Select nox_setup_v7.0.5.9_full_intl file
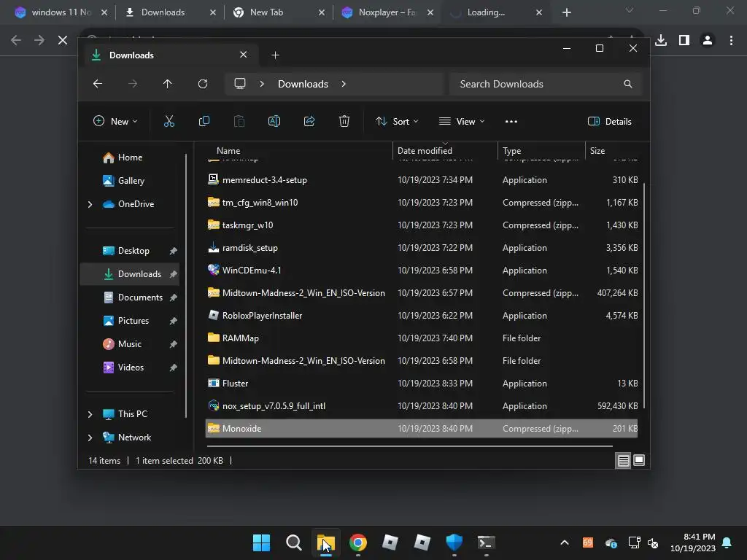The width and height of the screenshot is (747, 560). tap(421, 406)
